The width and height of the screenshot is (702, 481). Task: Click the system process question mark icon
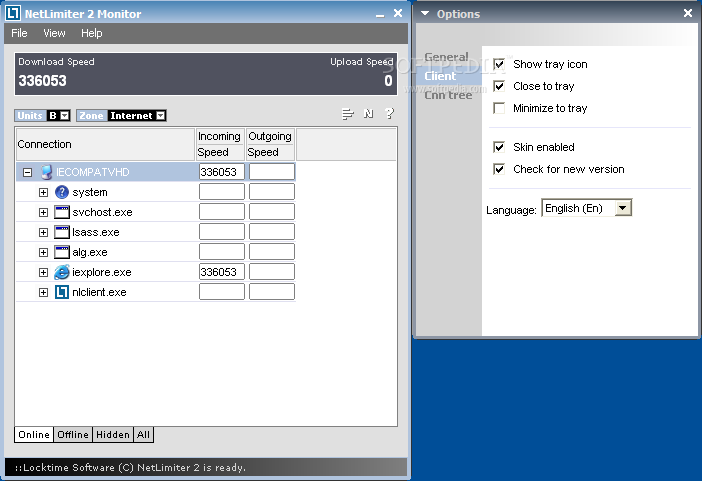coord(62,192)
